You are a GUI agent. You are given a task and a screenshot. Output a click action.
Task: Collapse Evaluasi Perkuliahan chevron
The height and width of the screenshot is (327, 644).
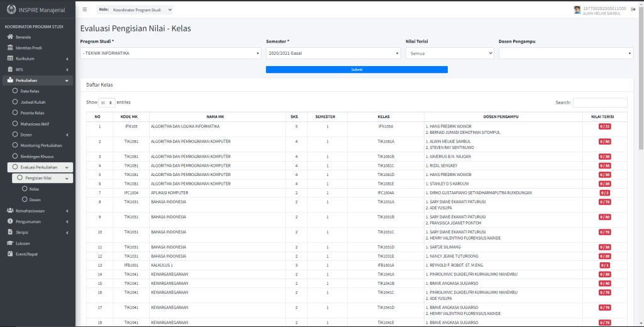pos(67,167)
